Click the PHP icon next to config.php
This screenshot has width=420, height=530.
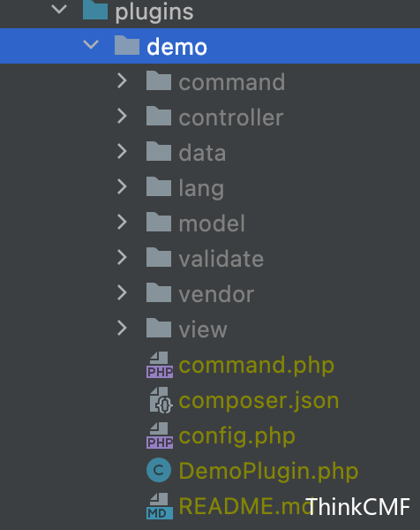(x=160, y=435)
